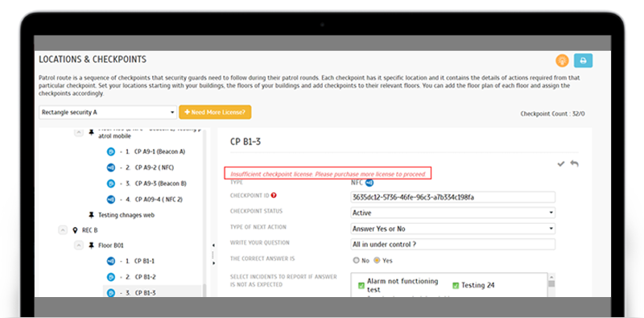Select CP A9-1 (Beacon A) in the tree
Screen dimensions: 644x318
159,151
